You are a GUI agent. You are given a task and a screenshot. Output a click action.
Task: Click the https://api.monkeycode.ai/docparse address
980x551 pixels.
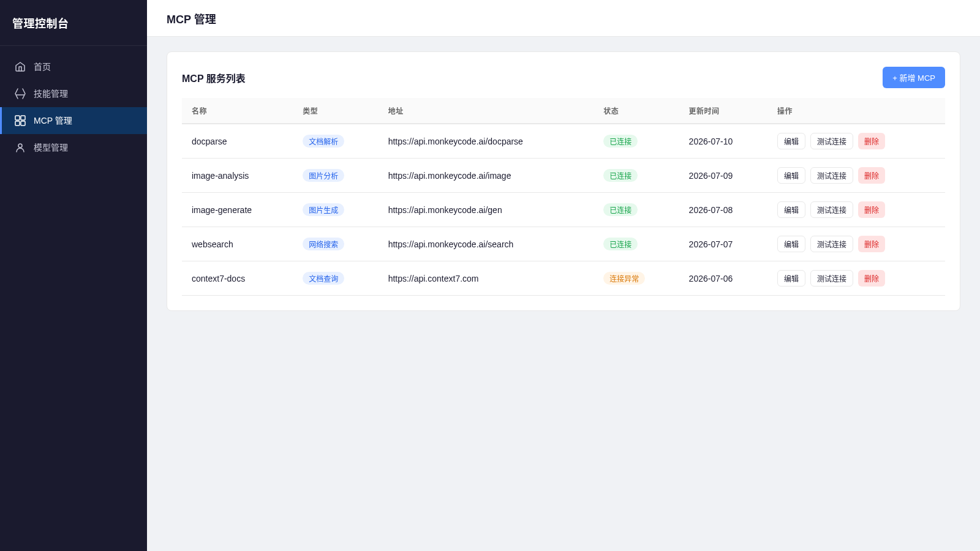point(456,141)
